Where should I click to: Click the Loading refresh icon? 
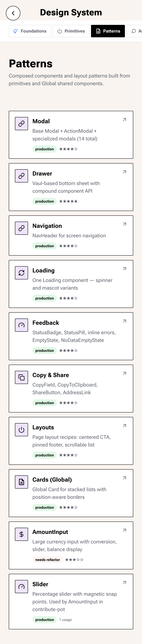(21, 273)
